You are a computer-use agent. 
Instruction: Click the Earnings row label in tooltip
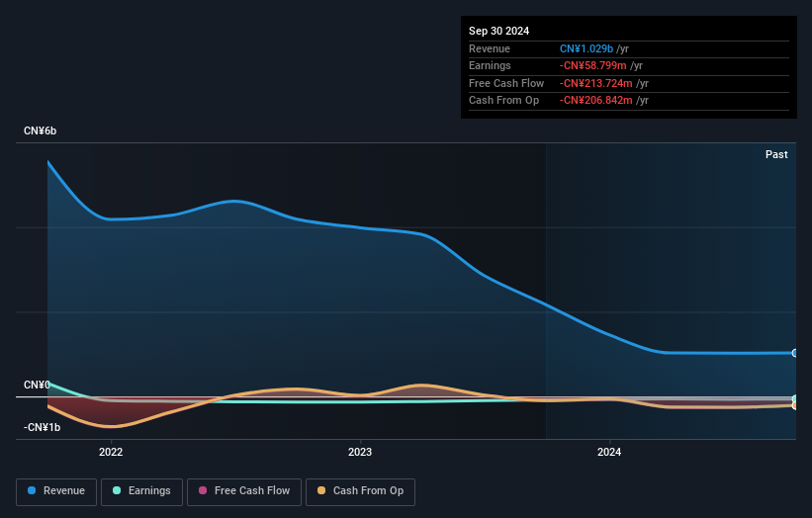(x=490, y=65)
